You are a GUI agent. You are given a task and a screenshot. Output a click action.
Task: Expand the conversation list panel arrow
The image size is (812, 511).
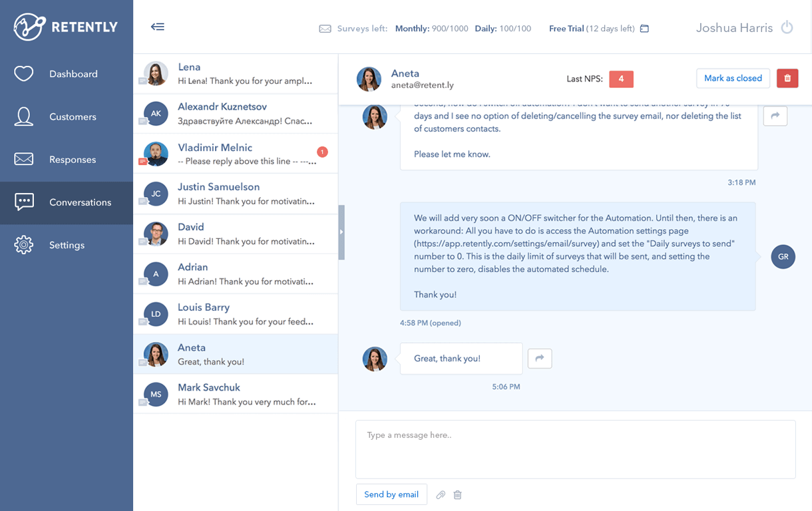(x=341, y=233)
